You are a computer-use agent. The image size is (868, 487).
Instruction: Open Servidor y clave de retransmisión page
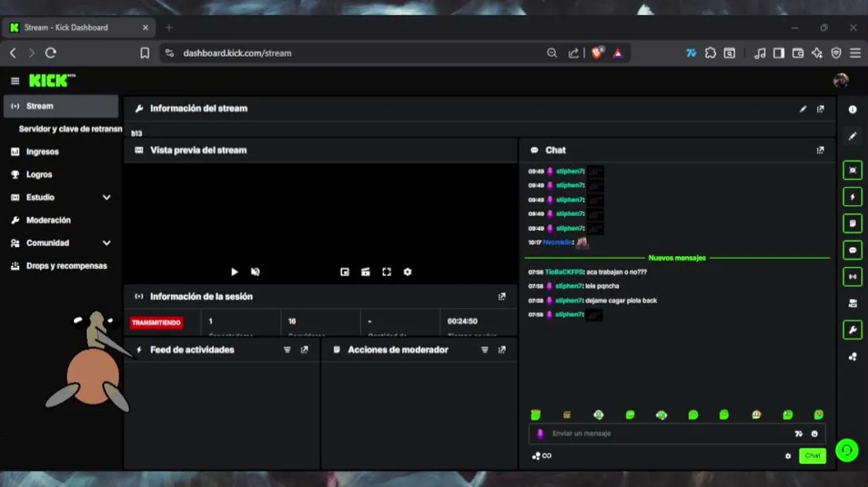click(70, 129)
